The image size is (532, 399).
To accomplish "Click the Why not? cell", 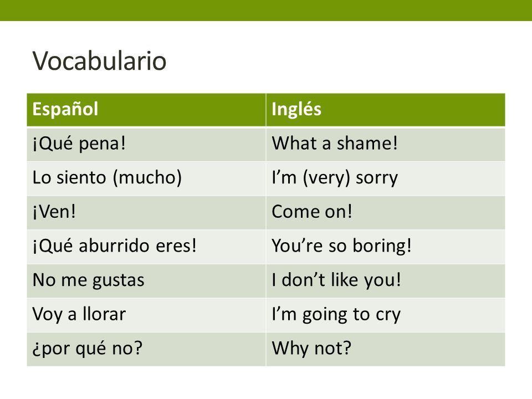I will 386,350.
